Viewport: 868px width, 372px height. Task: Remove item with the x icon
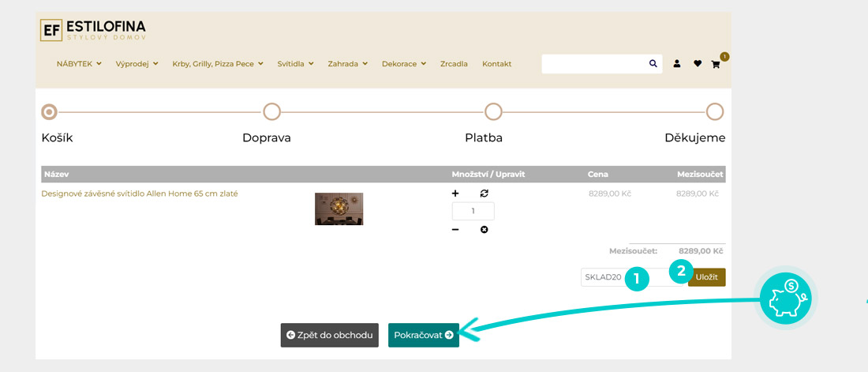pos(484,230)
